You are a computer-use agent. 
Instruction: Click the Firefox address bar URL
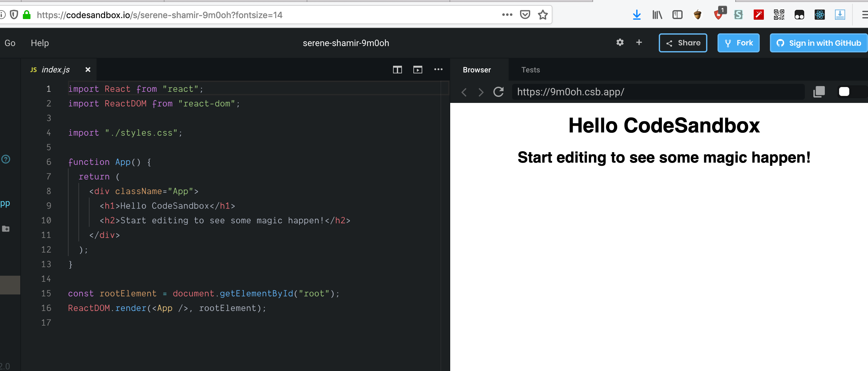tap(159, 15)
